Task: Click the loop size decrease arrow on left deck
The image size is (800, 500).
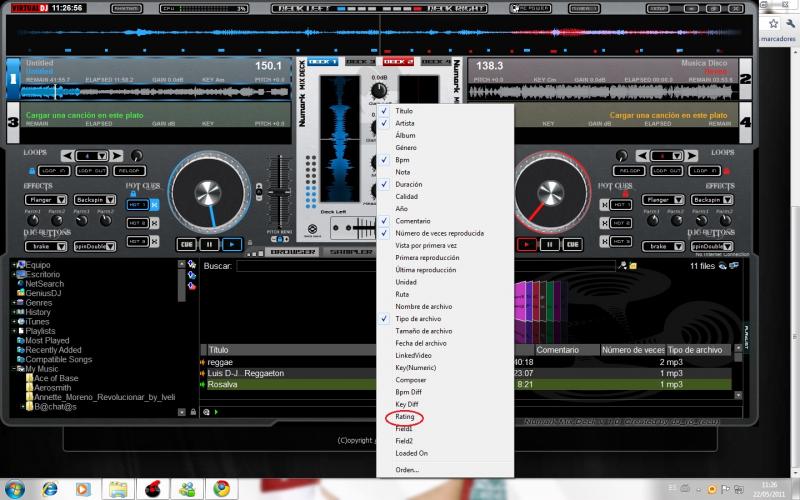Action: pyautogui.click(x=67, y=156)
